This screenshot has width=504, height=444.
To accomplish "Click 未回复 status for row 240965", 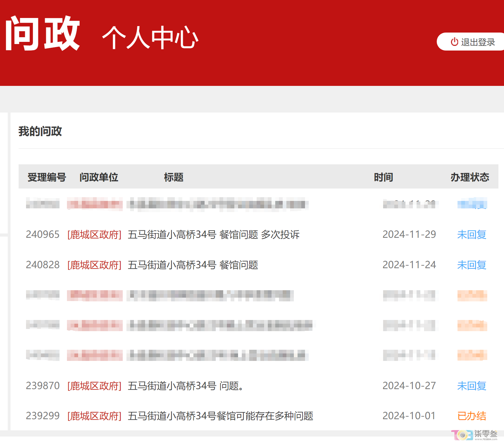I will point(472,235).
